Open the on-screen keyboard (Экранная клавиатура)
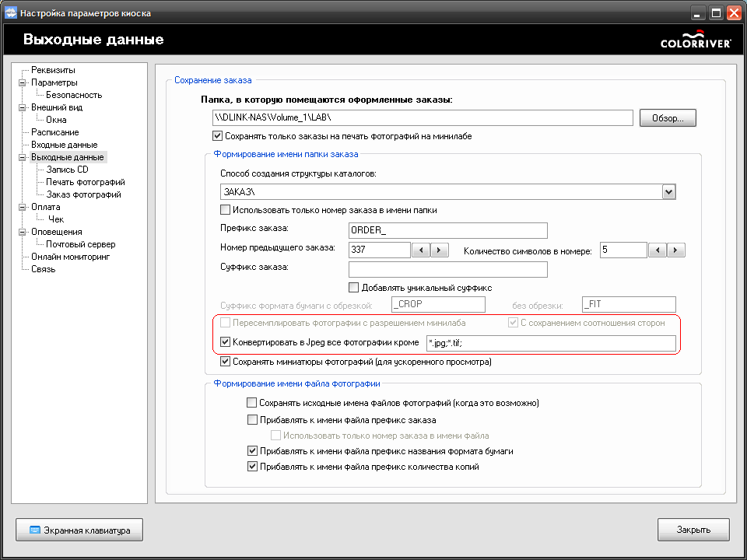This screenshot has height=560, width=747. coord(79,530)
